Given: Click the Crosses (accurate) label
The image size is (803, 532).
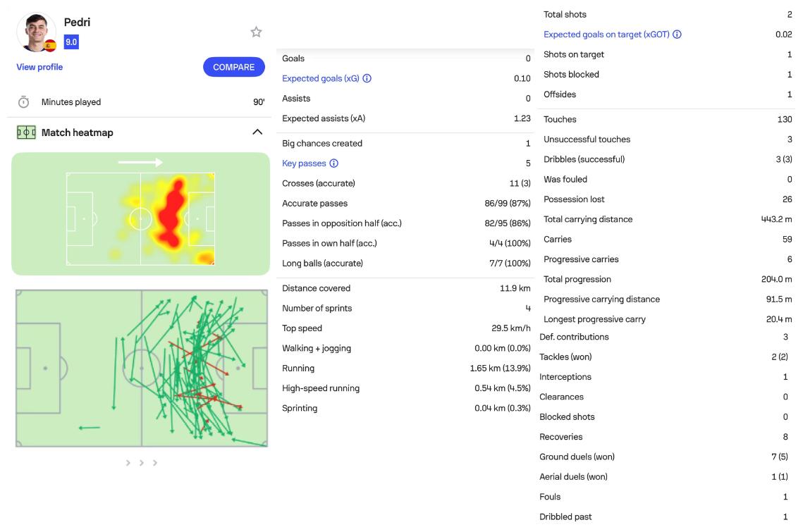Looking at the screenshot, I should pyautogui.click(x=319, y=183).
